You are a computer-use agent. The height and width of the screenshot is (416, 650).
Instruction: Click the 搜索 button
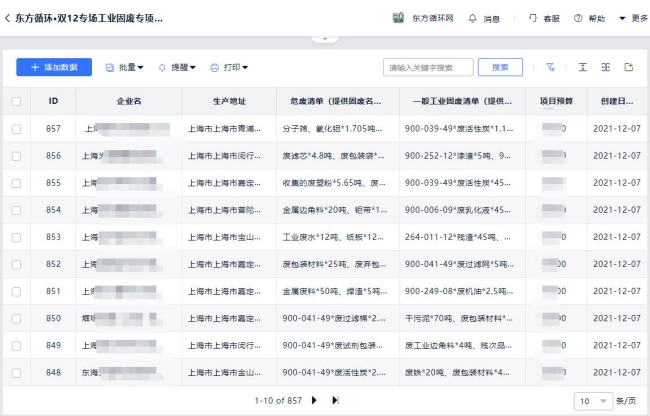[500, 68]
